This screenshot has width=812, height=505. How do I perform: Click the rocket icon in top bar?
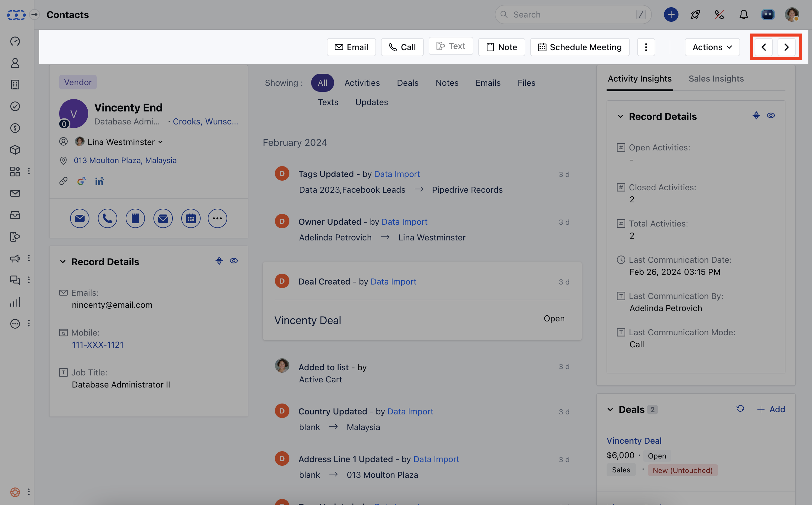(x=695, y=15)
